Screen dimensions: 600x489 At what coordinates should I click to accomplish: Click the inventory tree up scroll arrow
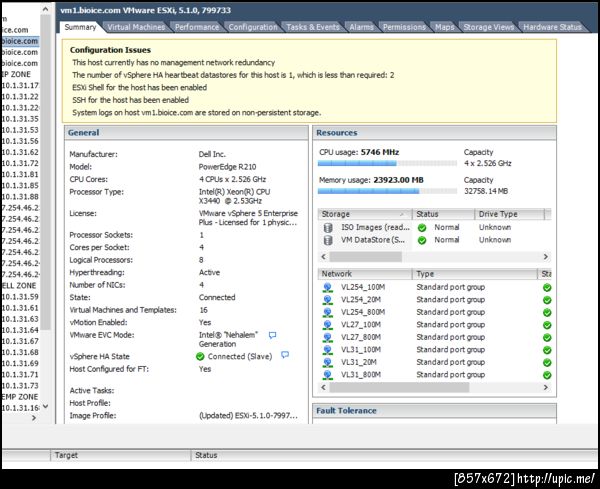pos(45,9)
